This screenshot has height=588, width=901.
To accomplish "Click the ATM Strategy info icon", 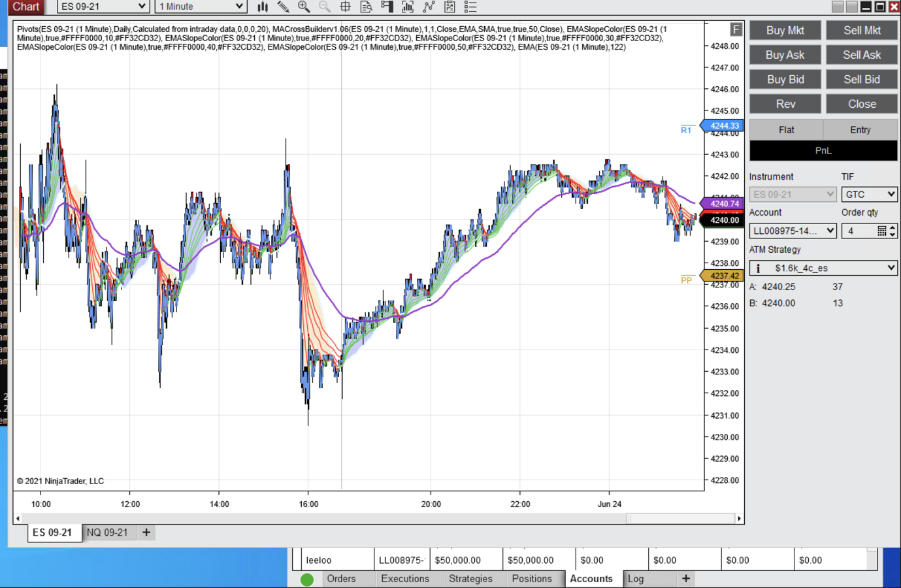I will (758, 269).
